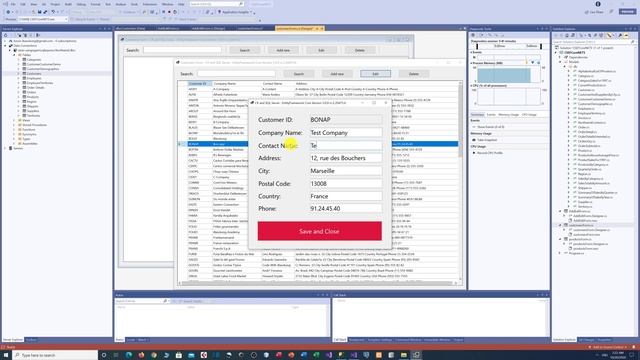Expand the Views node in Server Explorer
The width and height of the screenshot is (640, 360).
coord(14,120)
